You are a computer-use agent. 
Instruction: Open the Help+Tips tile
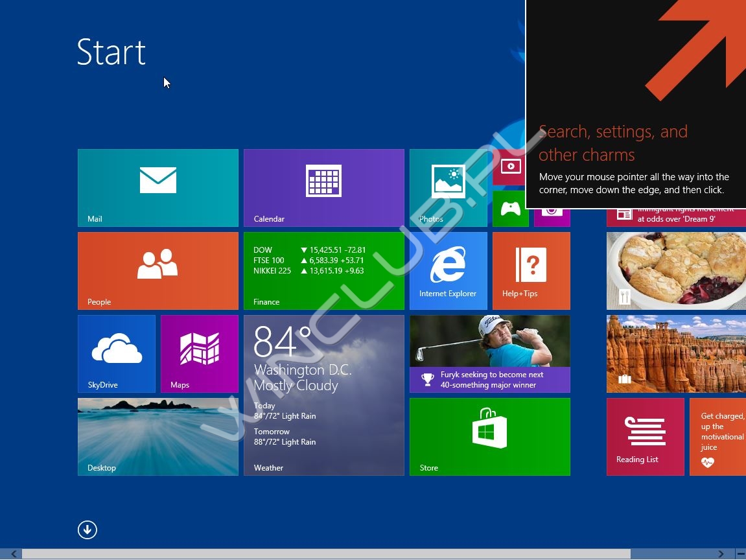click(531, 271)
